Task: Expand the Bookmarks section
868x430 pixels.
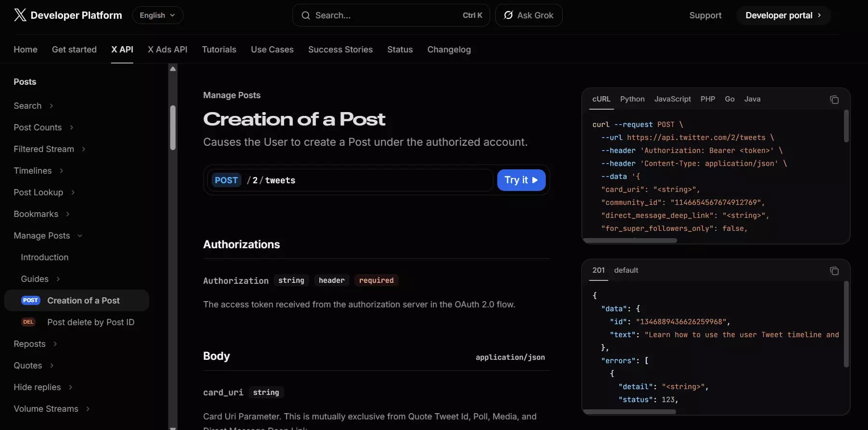Action: point(68,214)
